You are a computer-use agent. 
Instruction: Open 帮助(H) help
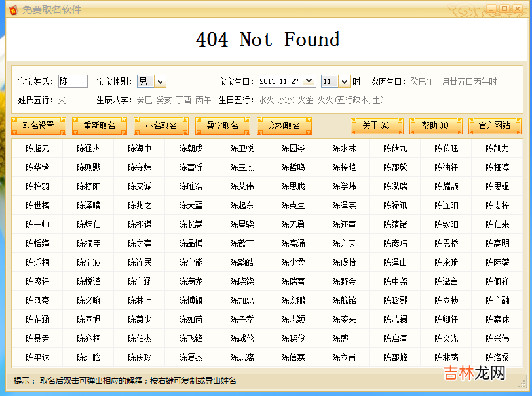click(x=435, y=126)
